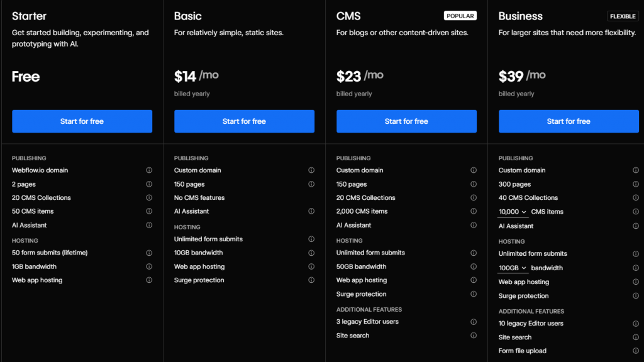Click info icon next to 50 CMS items
This screenshot has height=362, width=644.
[x=149, y=211]
